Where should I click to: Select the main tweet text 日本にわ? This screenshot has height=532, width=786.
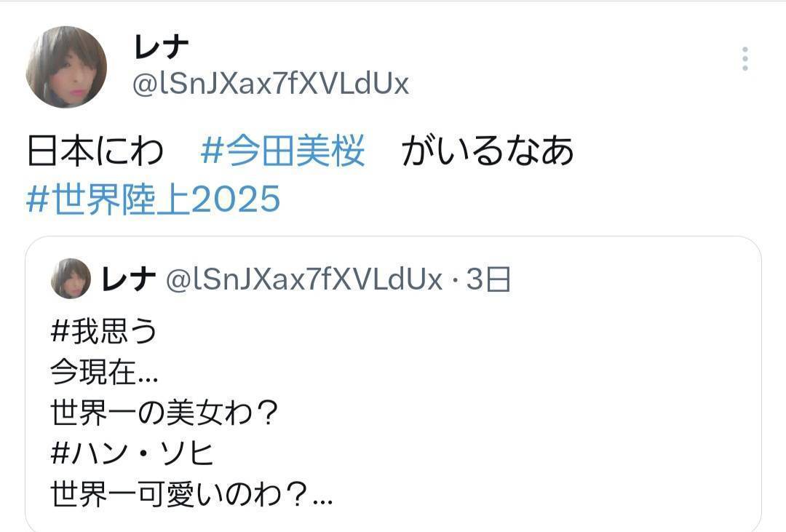(95, 151)
